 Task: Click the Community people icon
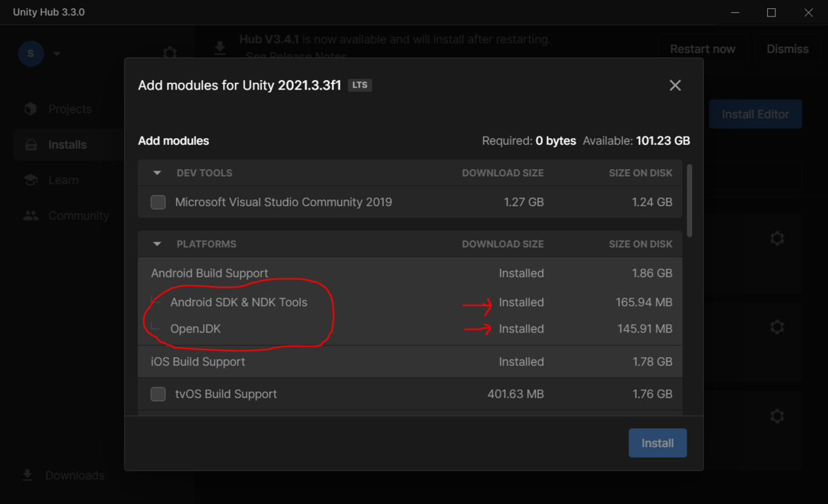[30, 216]
